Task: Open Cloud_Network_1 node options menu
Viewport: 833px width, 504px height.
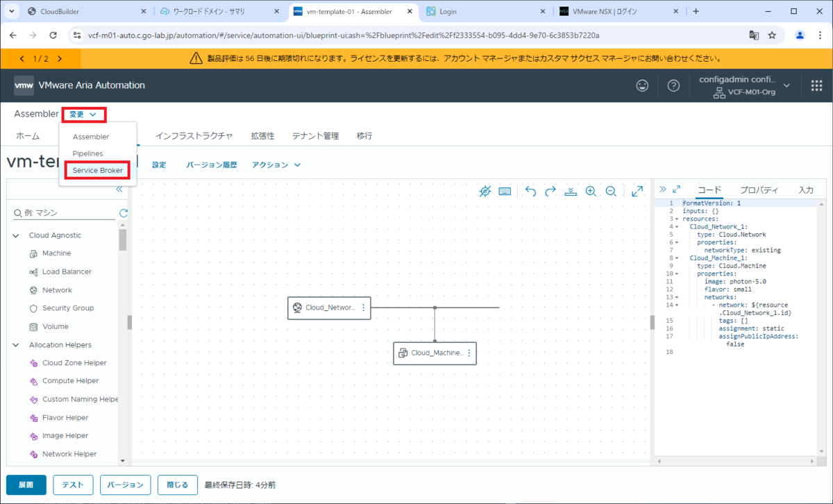Action: click(x=363, y=308)
